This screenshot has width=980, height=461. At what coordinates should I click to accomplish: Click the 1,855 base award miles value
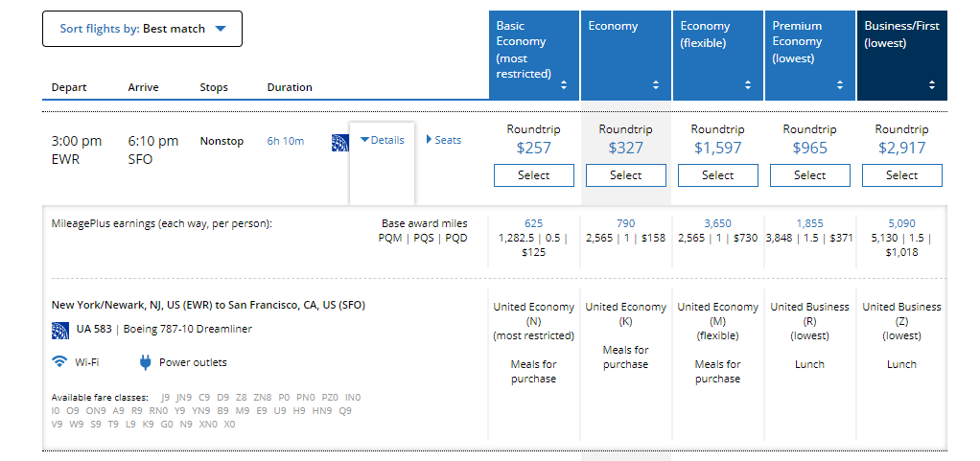pos(810,223)
